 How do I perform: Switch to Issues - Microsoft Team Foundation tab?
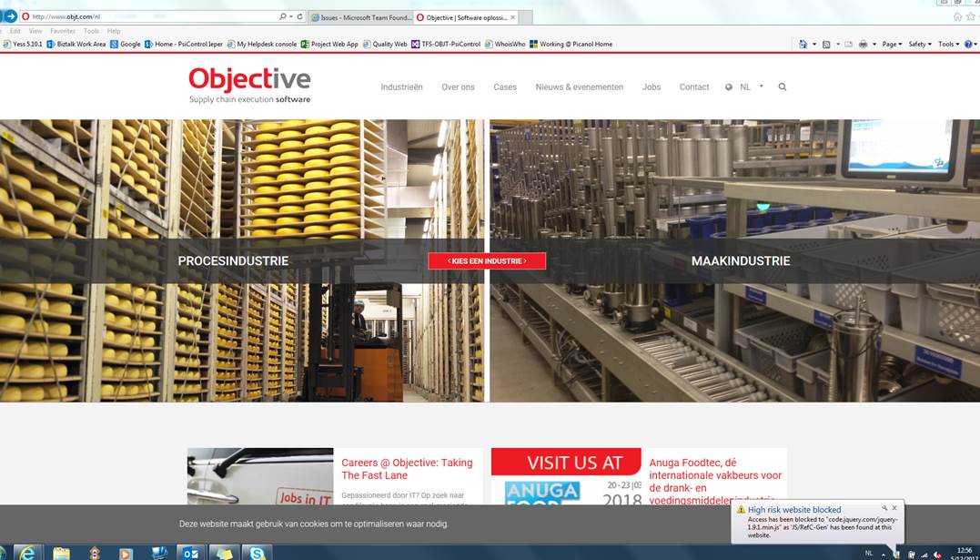[x=360, y=17]
